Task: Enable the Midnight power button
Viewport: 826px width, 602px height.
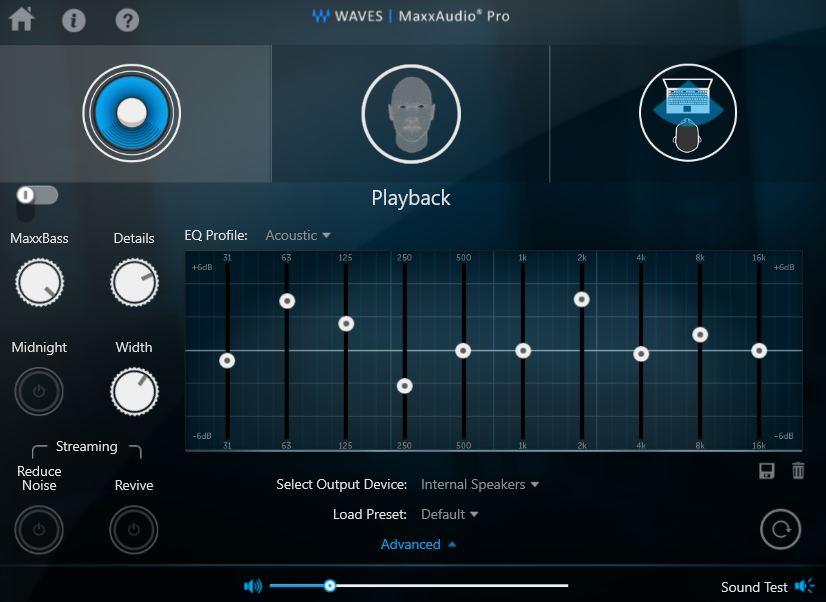Action: 39,392
